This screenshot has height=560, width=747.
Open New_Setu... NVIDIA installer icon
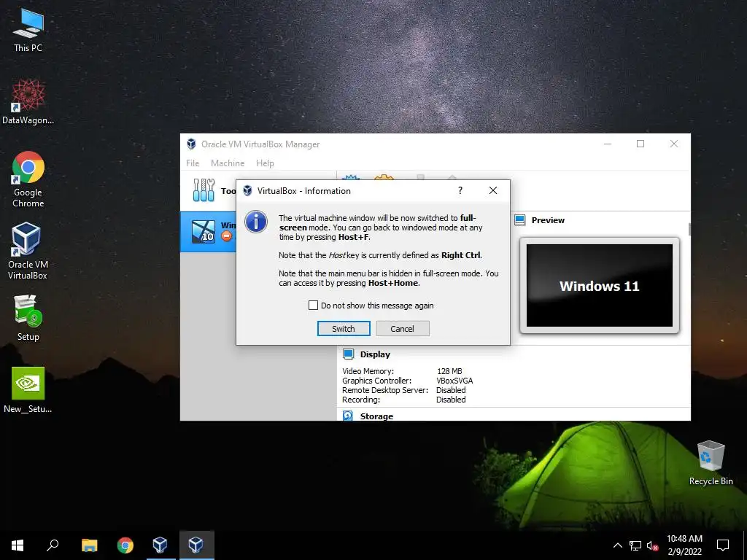[x=28, y=389]
